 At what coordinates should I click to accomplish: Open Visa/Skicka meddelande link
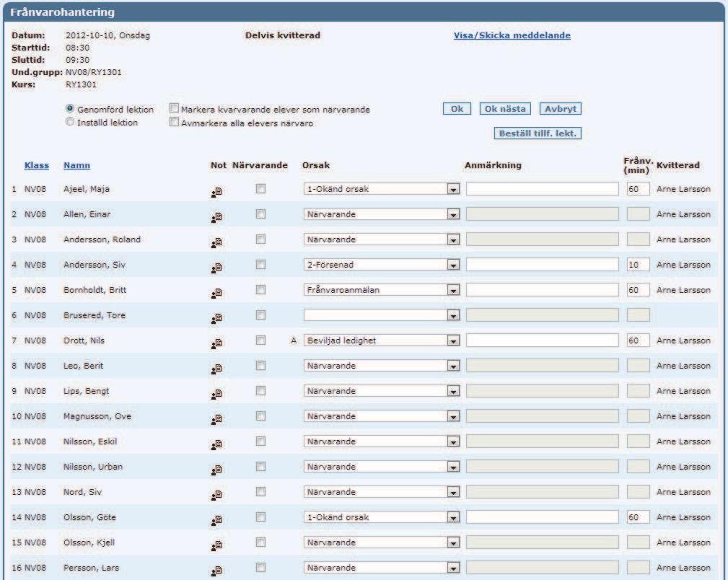click(512, 35)
